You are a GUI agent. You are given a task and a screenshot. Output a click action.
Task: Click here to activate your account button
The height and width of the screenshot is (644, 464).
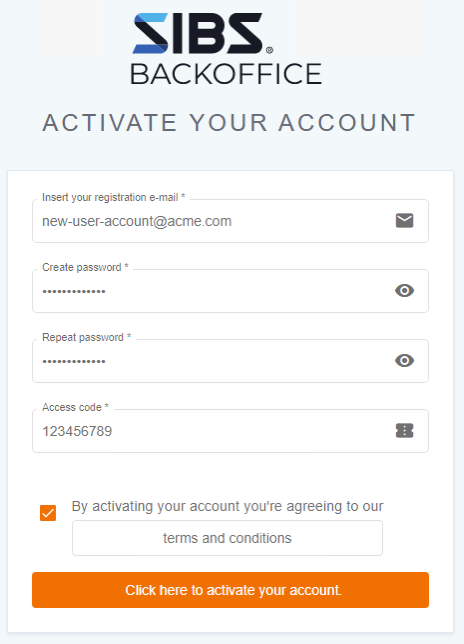click(x=230, y=590)
